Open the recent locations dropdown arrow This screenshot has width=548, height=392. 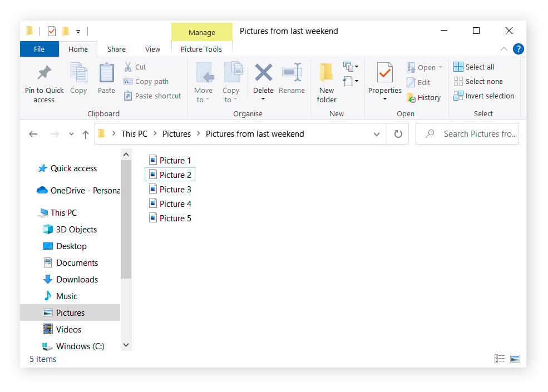pyautogui.click(x=71, y=134)
